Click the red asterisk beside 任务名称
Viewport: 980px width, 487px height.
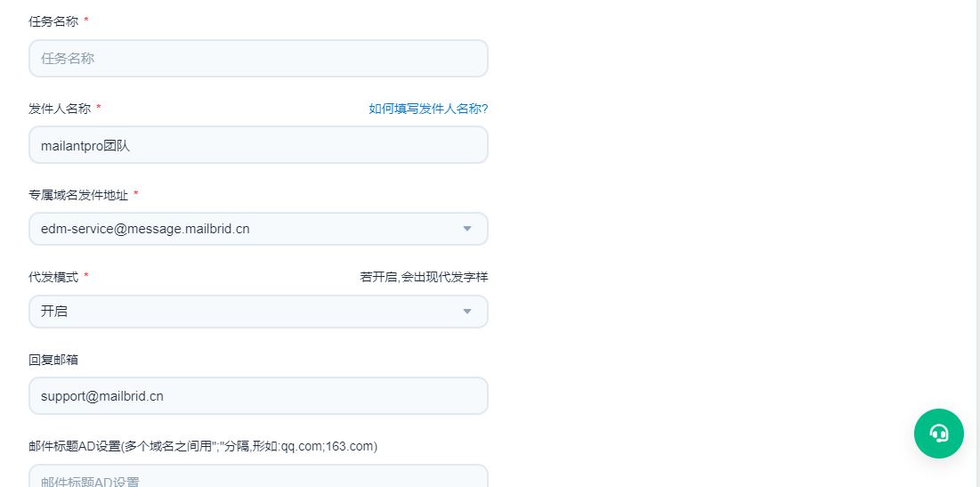[86, 20]
